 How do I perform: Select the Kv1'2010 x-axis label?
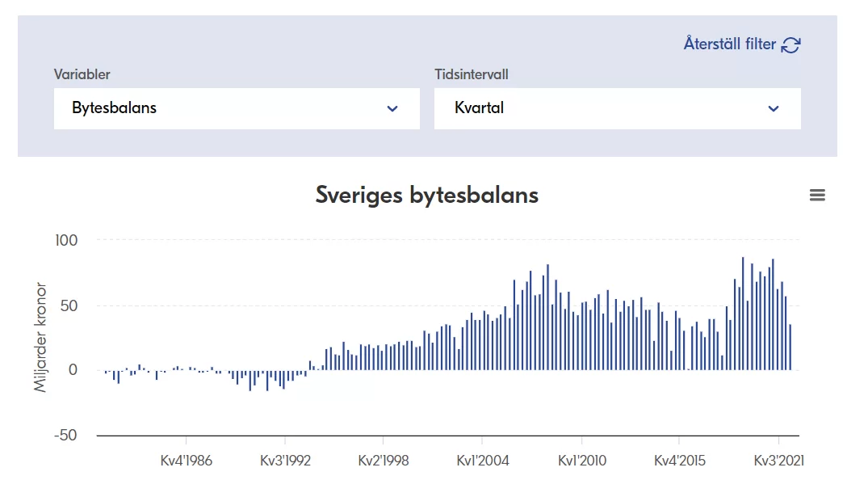point(582,461)
